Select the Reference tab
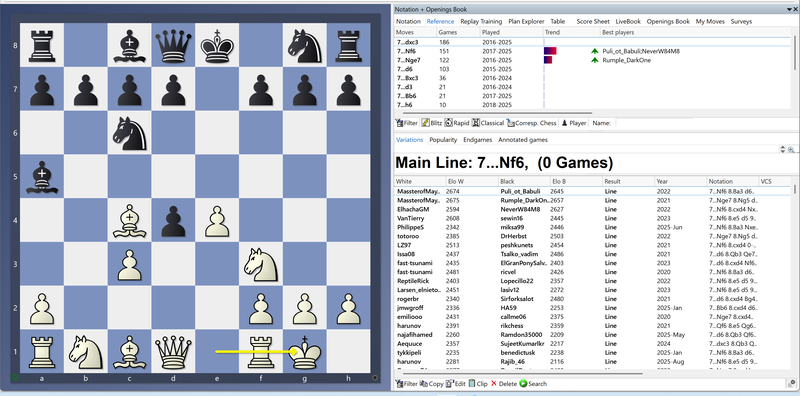The width and height of the screenshot is (800, 396). 440,21
